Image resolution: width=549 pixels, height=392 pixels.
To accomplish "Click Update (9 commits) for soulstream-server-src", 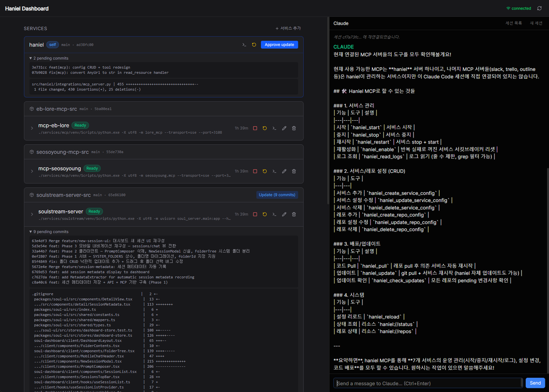I will [x=277, y=195].
